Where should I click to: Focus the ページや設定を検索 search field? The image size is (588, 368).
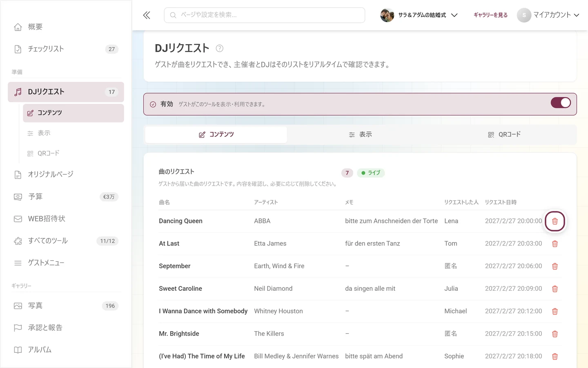click(x=265, y=15)
